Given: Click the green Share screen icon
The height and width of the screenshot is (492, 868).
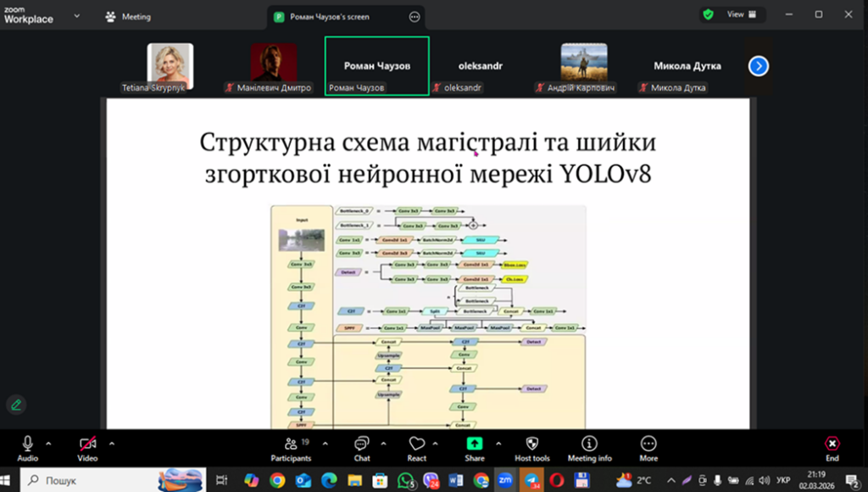Looking at the screenshot, I should click(475, 444).
